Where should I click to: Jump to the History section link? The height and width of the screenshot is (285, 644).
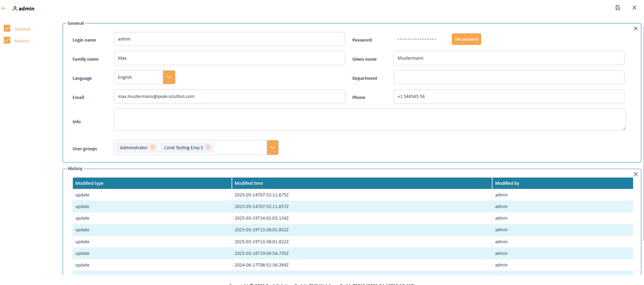point(22,41)
